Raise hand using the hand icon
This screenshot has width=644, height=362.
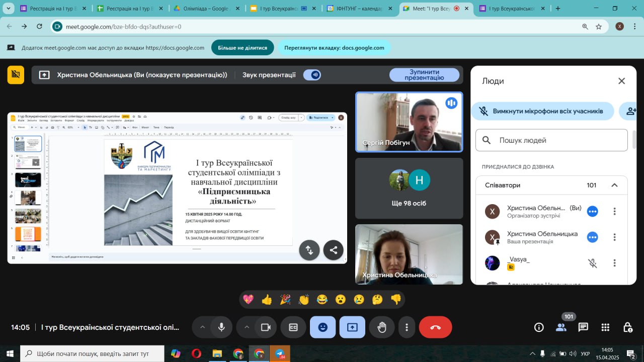(x=382, y=327)
